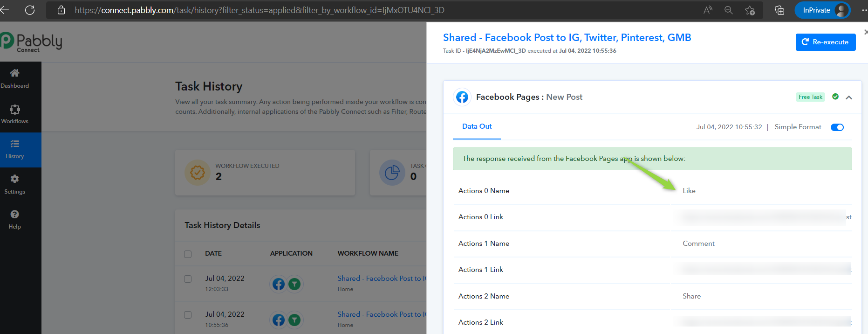Click Facebook icon in the 12:03:33 row
The image size is (868, 334).
279,284
